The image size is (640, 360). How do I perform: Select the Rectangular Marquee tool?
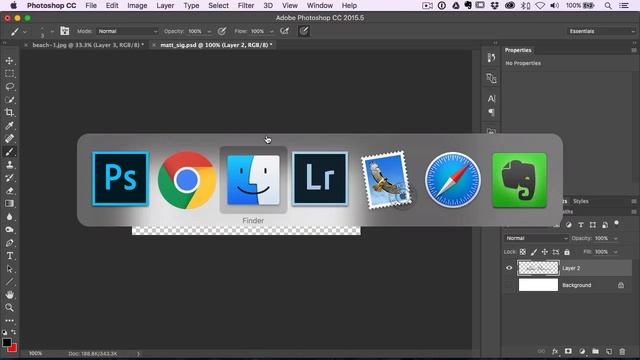[x=9, y=74]
